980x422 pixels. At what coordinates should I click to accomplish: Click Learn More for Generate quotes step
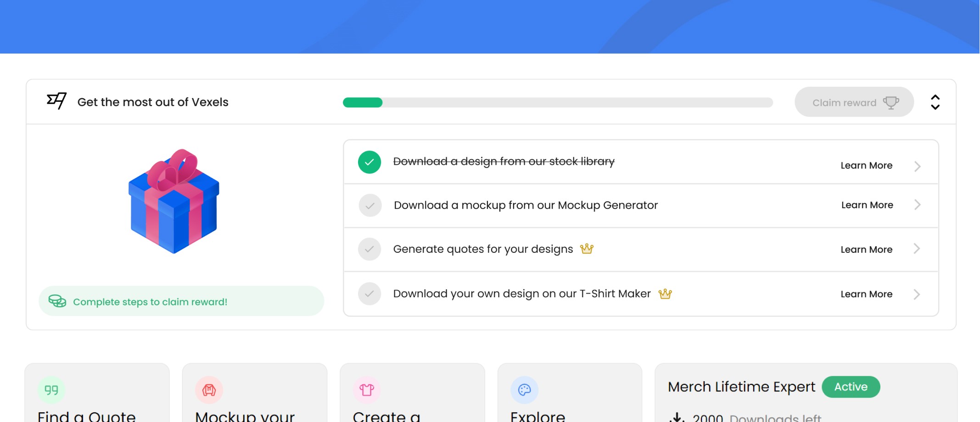point(867,250)
